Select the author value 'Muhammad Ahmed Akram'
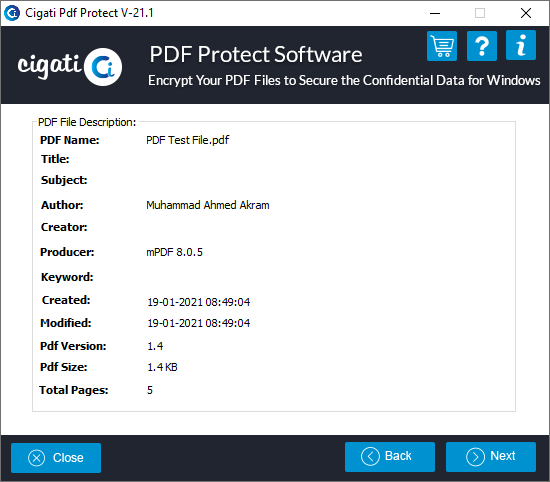The height and width of the screenshot is (482, 550). (x=208, y=205)
